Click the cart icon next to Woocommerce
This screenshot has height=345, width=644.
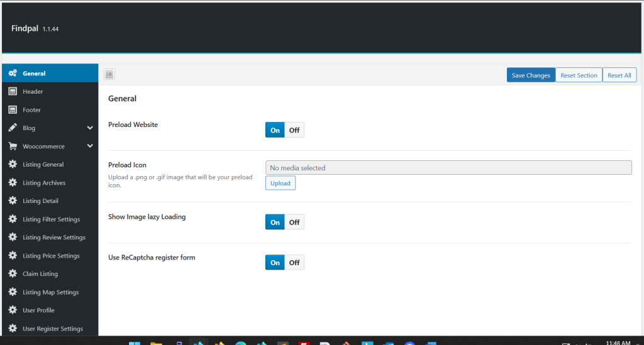click(x=13, y=146)
